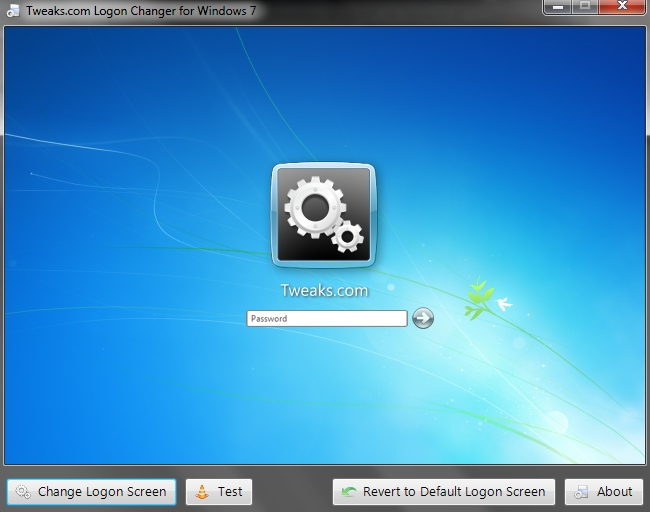Select Revert to Default Logon Screen
Screen dimensions: 650x512
coord(444,492)
